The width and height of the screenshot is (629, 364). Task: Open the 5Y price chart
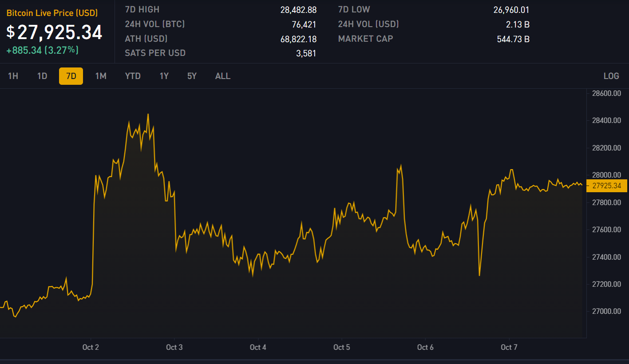pyautogui.click(x=192, y=76)
